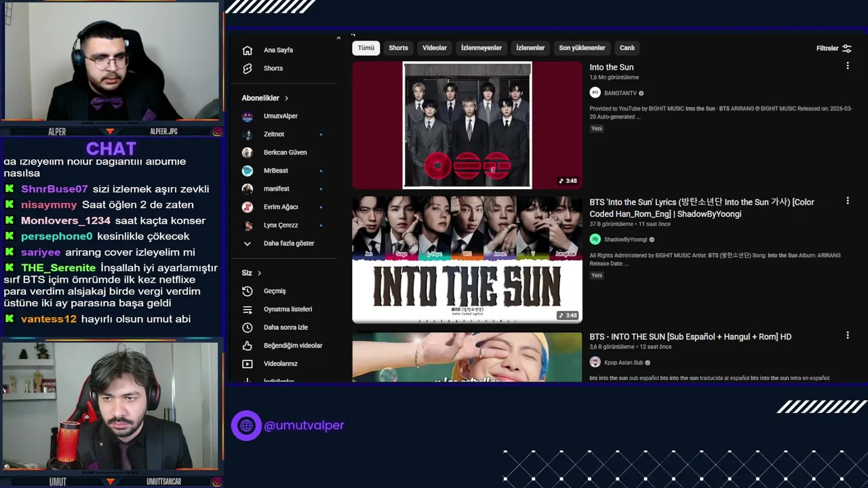Open UmutvAlper subscription channel avatar
Image resolution: width=868 pixels, height=488 pixels.
pos(248,116)
